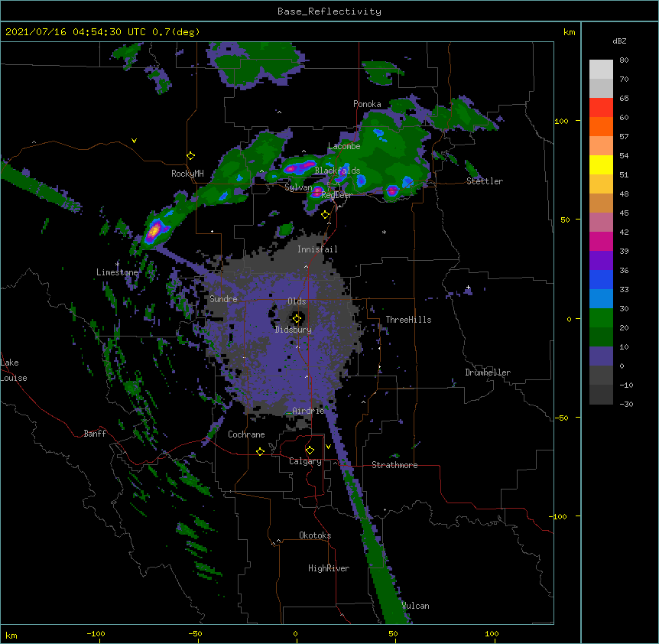Click the Calgary city label

(x=305, y=461)
